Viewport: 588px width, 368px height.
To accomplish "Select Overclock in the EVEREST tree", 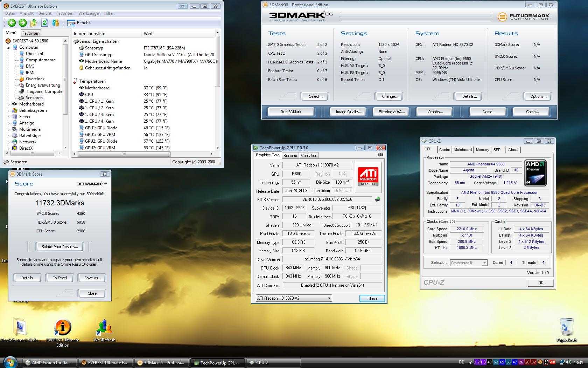I will coord(35,79).
